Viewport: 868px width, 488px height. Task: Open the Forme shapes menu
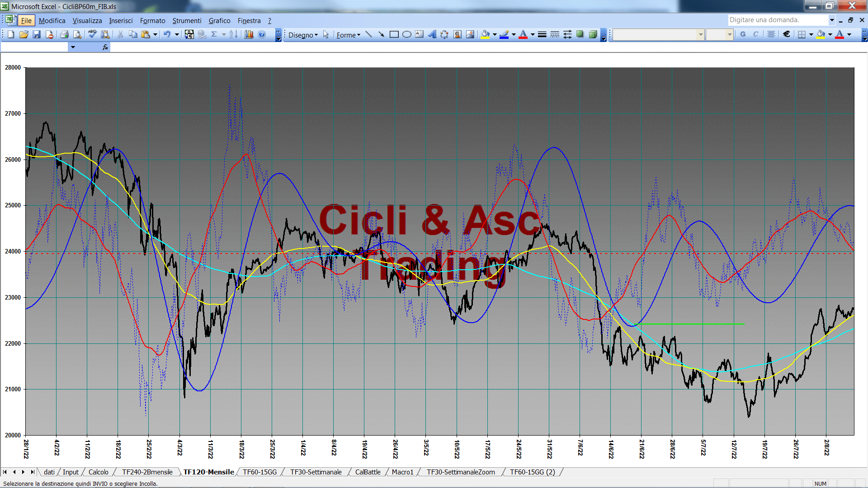click(348, 35)
